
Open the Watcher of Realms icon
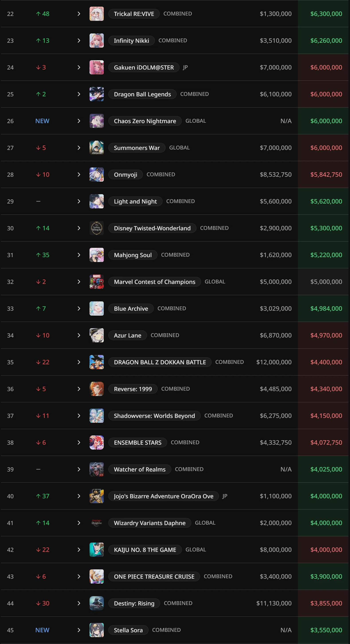click(97, 469)
